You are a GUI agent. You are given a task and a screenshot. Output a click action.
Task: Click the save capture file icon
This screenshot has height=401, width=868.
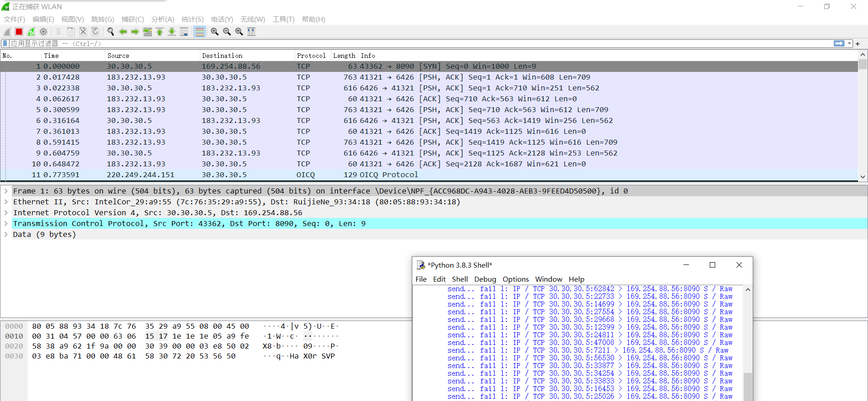[71, 32]
